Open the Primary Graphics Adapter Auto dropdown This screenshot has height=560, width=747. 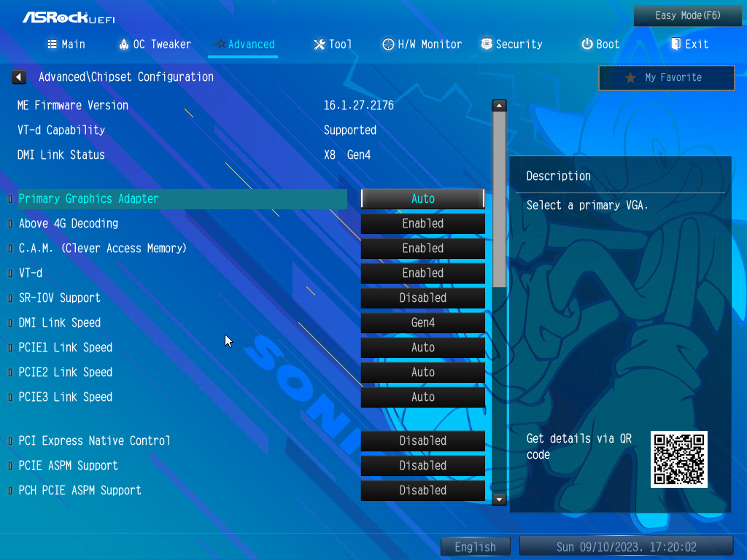[x=422, y=198]
